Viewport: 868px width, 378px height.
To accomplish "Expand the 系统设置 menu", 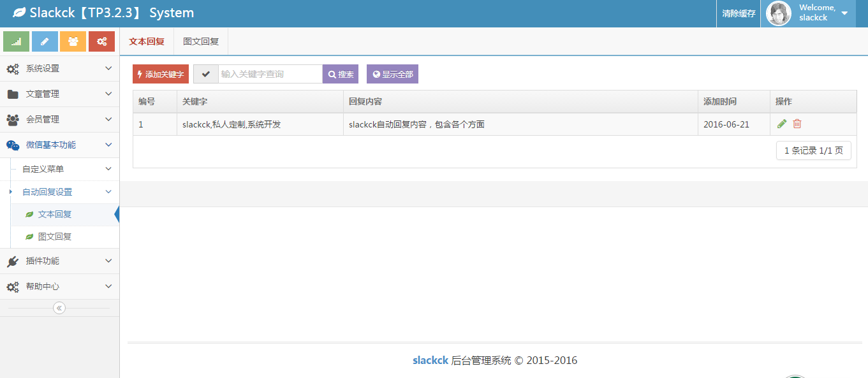I will pos(59,68).
